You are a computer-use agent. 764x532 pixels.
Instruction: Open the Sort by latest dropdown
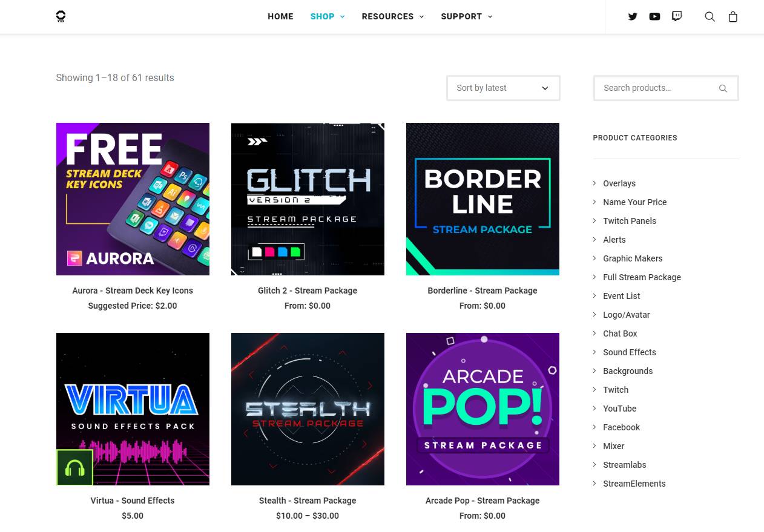(x=503, y=88)
